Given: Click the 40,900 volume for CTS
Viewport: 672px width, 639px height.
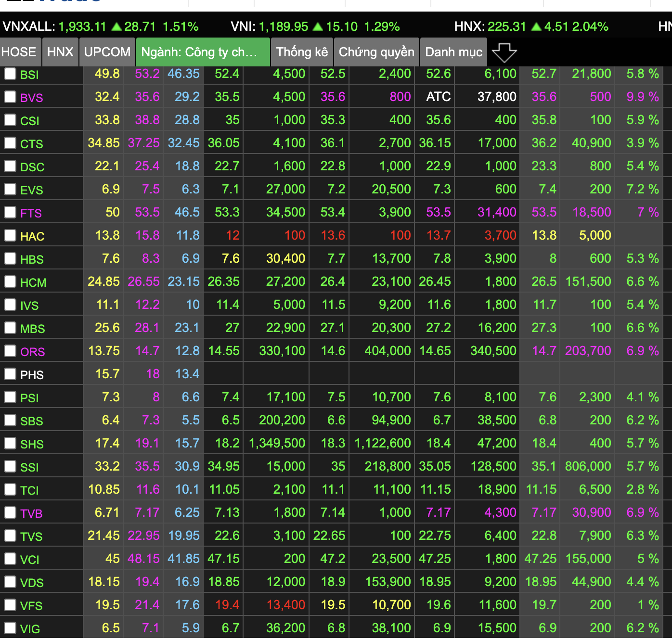Looking at the screenshot, I should tap(592, 143).
